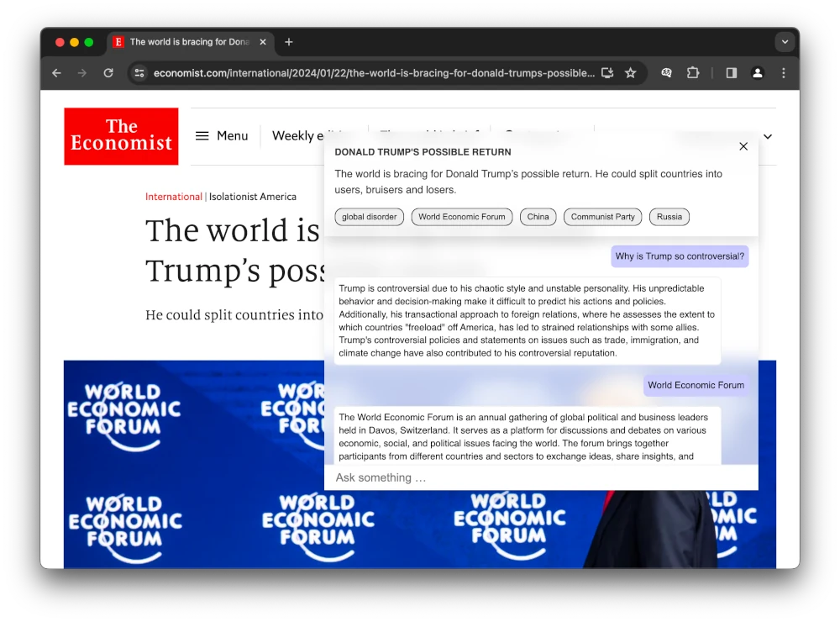Image resolution: width=840 pixels, height=622 pixels.
Task: Click the browser back arrow
Action: (x=56, y=73)
